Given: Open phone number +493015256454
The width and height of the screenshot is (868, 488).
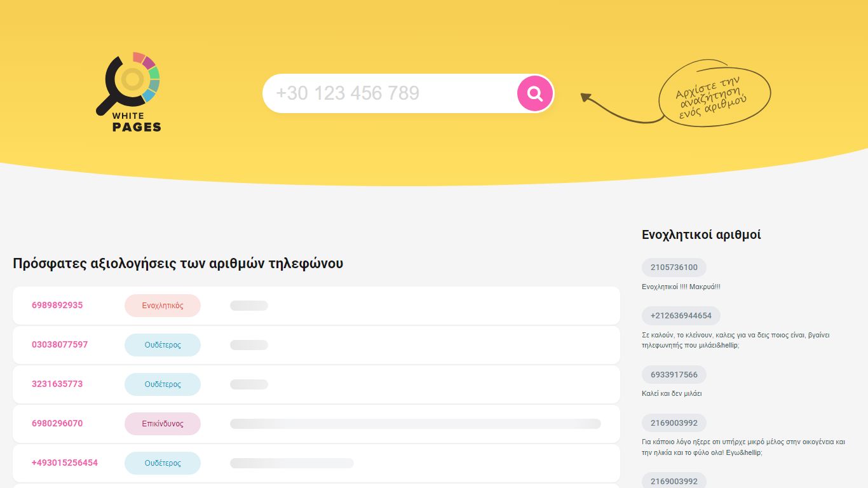Looking at the screenshot, I should (x=65, y=463).
